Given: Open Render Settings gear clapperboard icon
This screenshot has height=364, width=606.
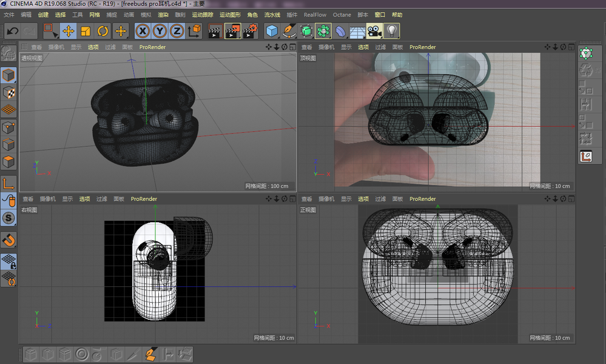Looking at the screenshot, I should point(250,31).
